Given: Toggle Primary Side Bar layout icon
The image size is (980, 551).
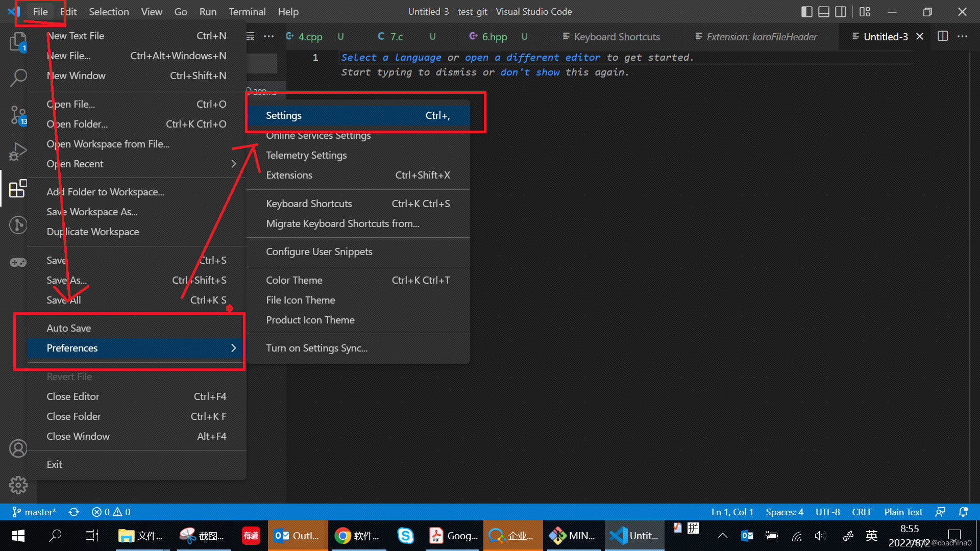Looking at the screenshot, I should [x=806, y=12].
